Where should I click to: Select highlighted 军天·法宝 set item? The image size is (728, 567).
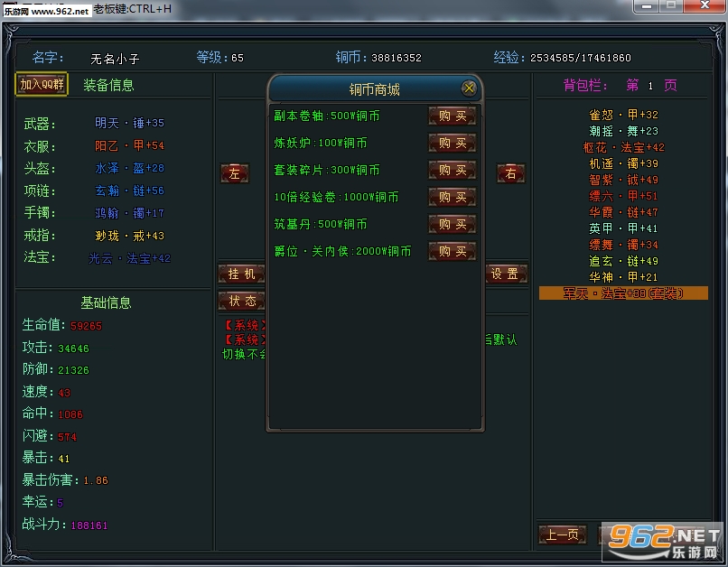tap(623, 293)
